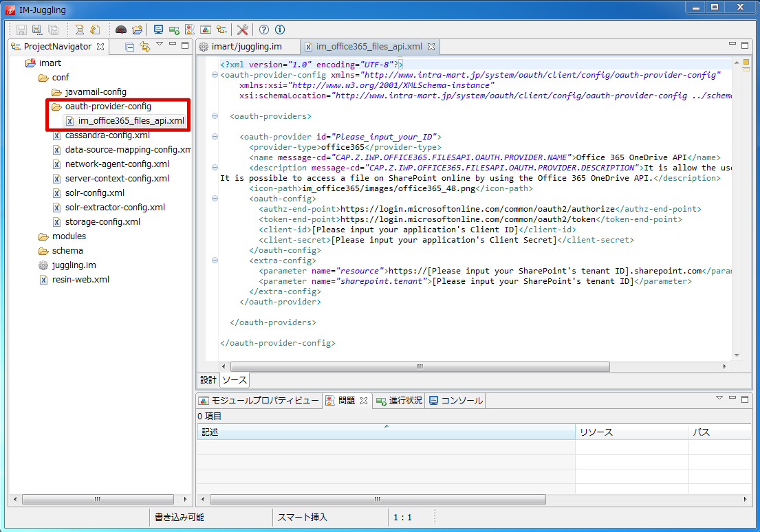The width and height of the screenshot is (760, 532).
Task: Click the project navigator toolbar icon
Action: point(221,30)
